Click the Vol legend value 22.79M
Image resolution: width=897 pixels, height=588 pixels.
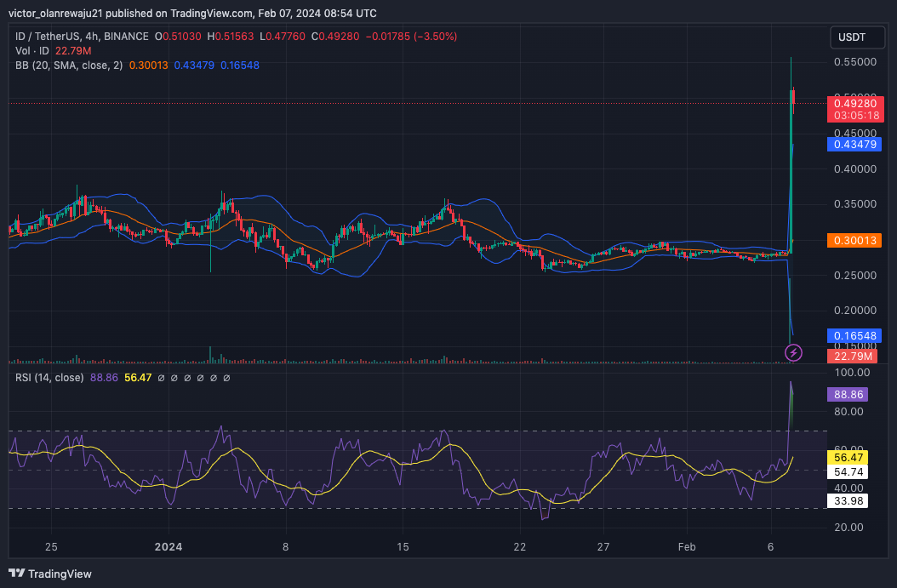pyautogui.click(x=73, y=51)
